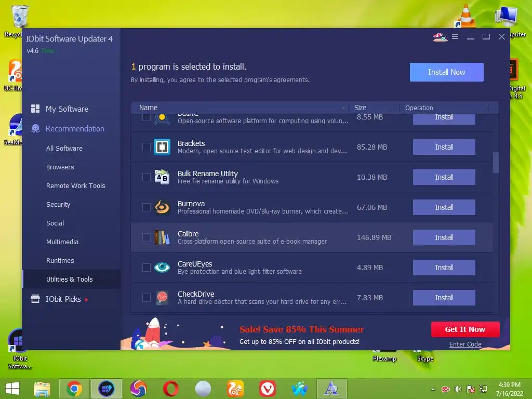Click the volume icon in system tray
Image resolution: width=532 pixels, height=399 pixels.
click(x=458, y=389)
